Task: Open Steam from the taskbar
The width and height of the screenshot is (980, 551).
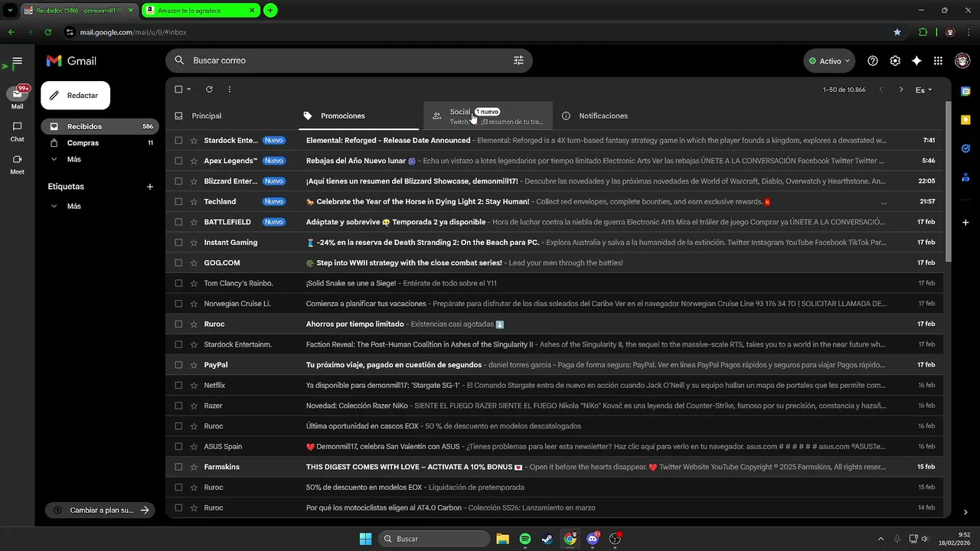Action: point(547,539)
